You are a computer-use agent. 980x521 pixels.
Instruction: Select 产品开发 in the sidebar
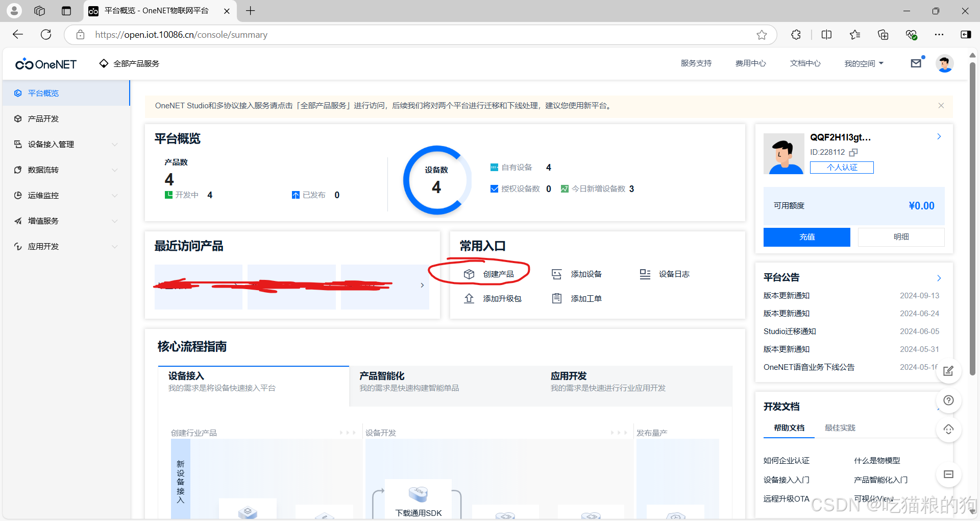(x=43, y=119)
